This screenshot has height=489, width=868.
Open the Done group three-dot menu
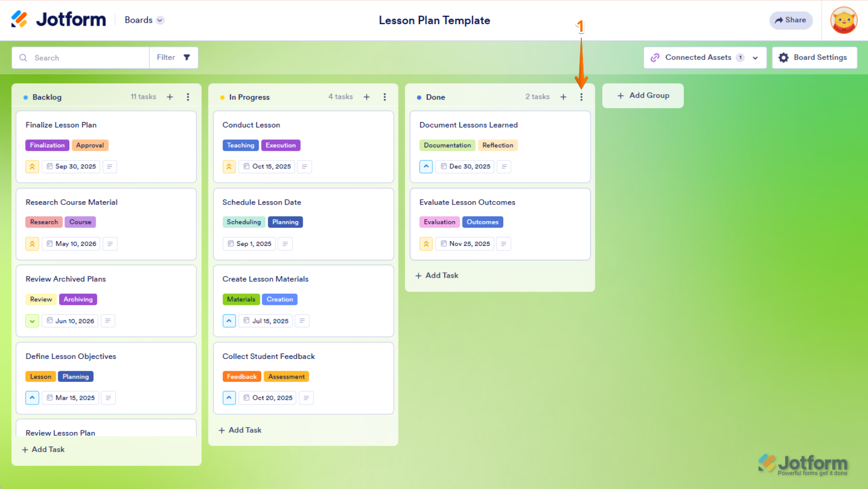click(581, 97)
